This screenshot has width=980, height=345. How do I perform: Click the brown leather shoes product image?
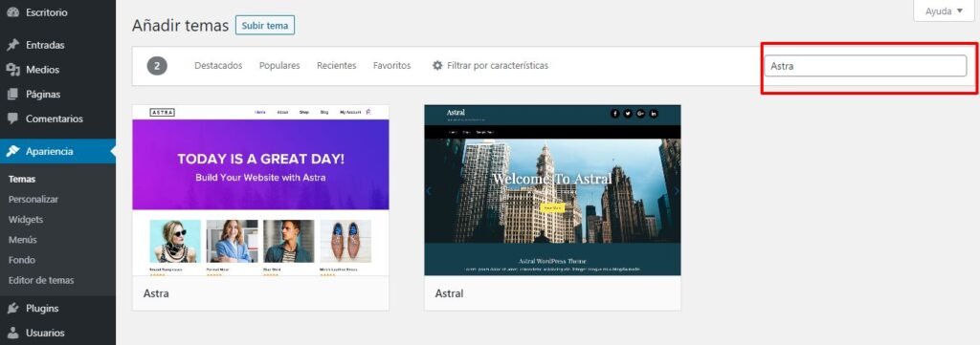click(x=345, y=241)
